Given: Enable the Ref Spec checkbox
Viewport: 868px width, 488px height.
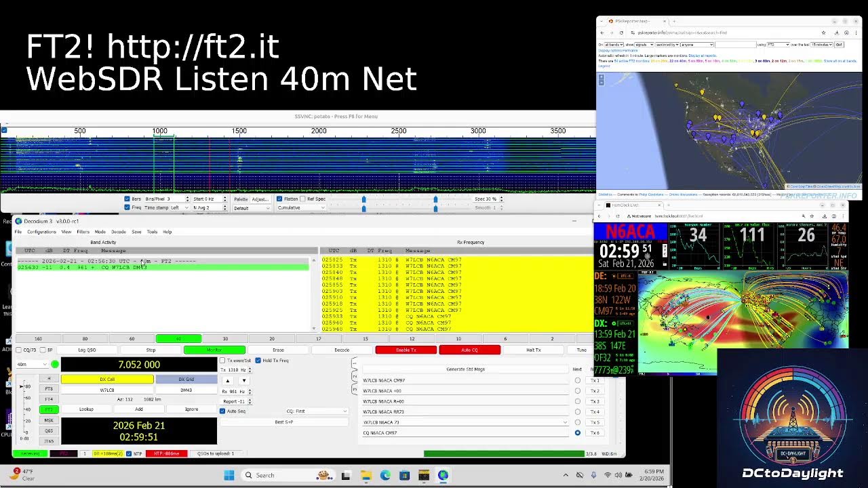Looking at the screenshot, I should 303,199.
